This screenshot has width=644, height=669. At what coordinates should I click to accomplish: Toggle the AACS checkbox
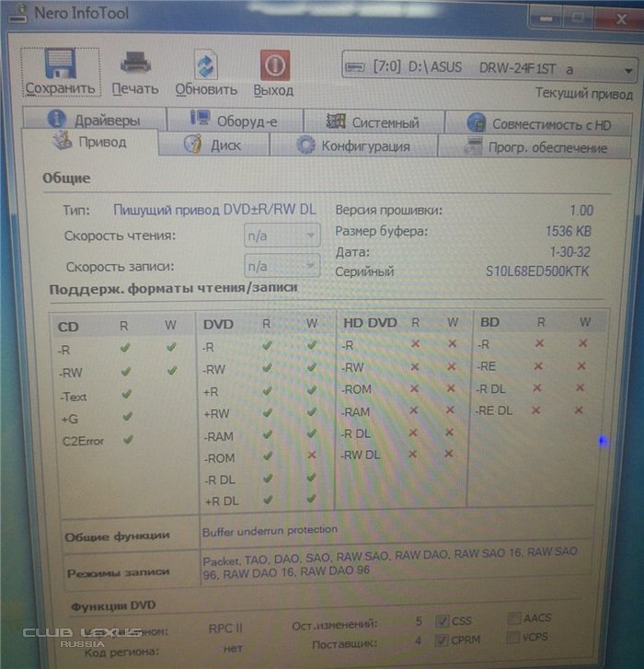point(514,619)
